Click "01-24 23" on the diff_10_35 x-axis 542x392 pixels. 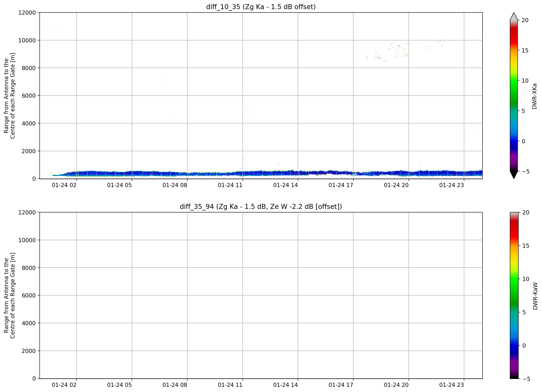(x=451, y=185)
